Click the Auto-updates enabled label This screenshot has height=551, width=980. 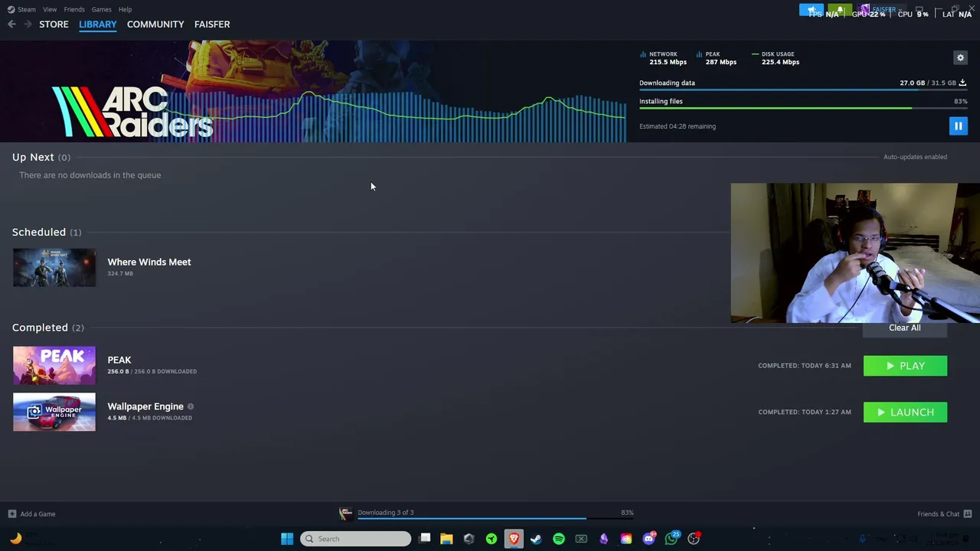pos(915,157)
